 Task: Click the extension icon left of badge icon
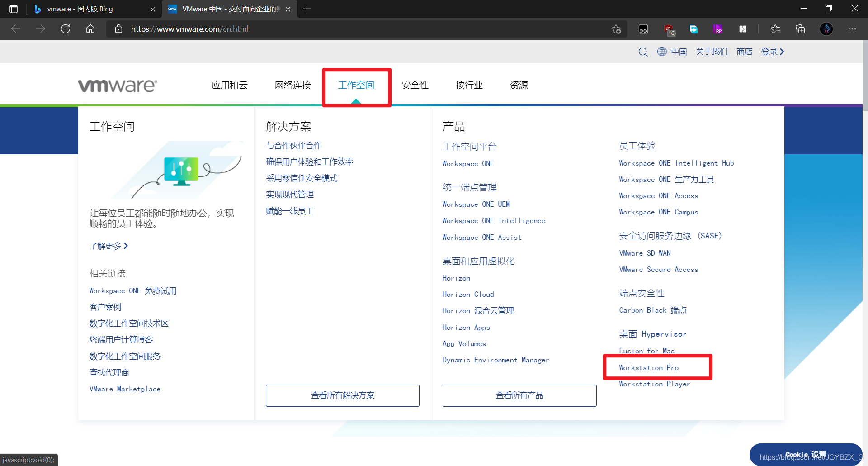pos(643,29)
